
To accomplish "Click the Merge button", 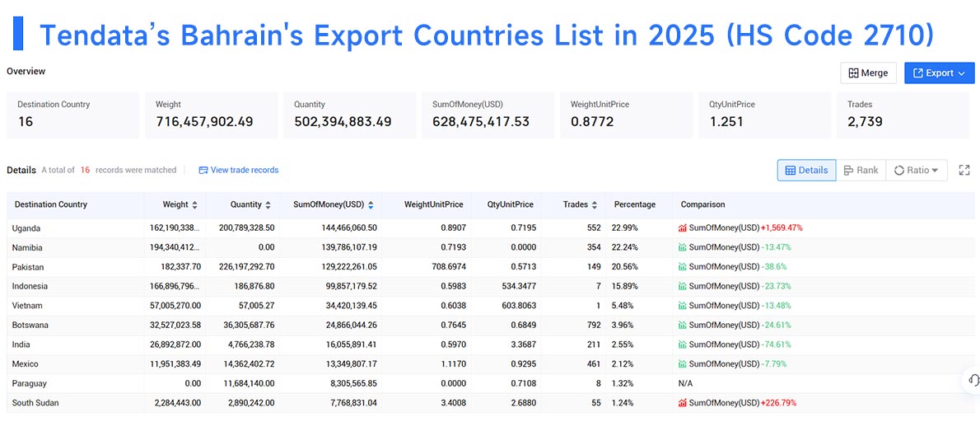I will (868, 73).
